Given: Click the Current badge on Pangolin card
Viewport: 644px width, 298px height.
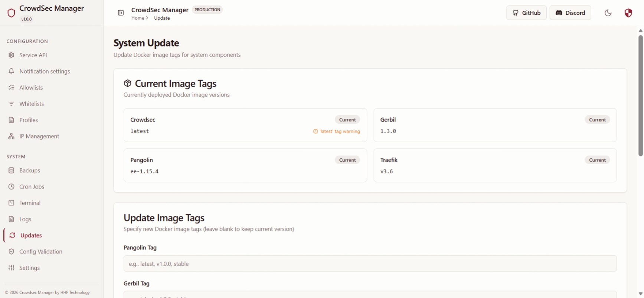Looking at the screenshot, I should click(347, 160).
